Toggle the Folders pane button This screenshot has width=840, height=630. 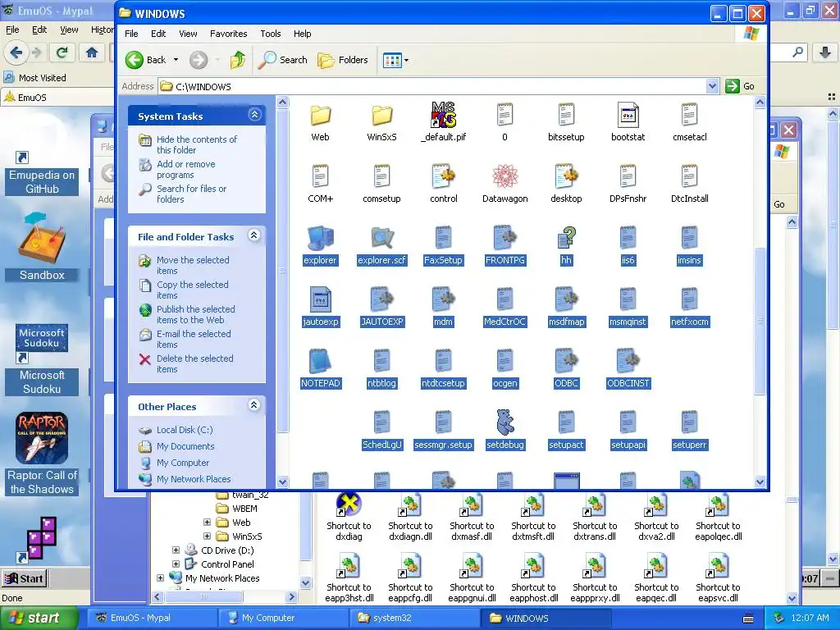(343, 60)
